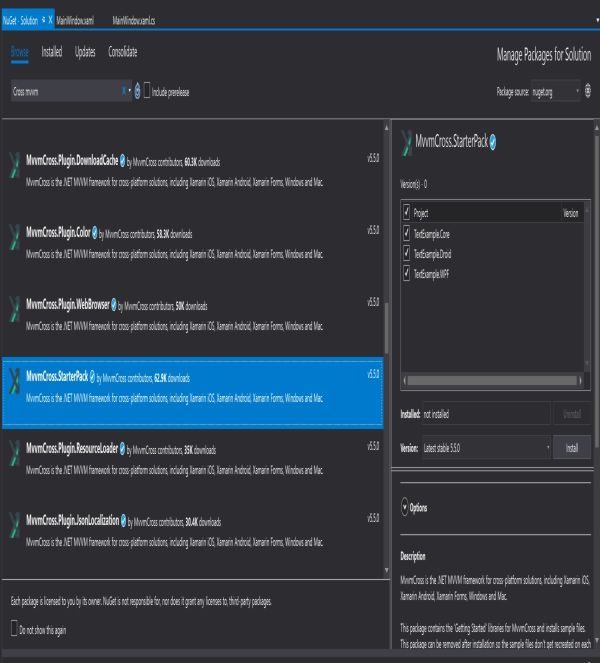Open the MainWindow.xaml.cs document tab
This screenshot has height=663, width=600.
click(134, 21)
